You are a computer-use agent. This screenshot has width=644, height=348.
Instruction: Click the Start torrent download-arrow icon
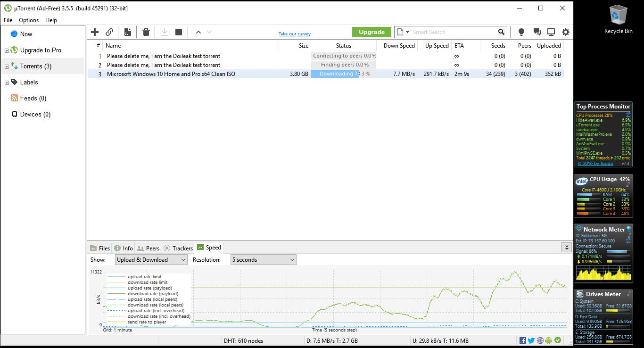pyautogui.click(x=165, y=32)
